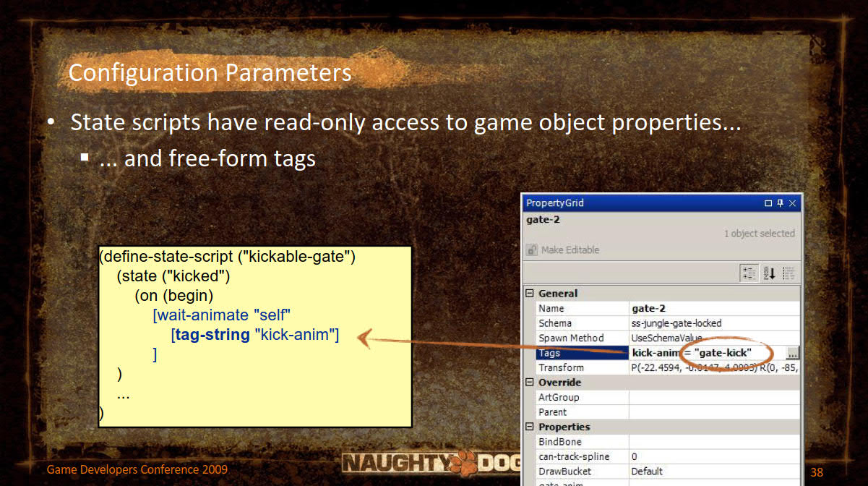Select the Name value field gate-2
The image size is (868, 486).
(713, 308)
